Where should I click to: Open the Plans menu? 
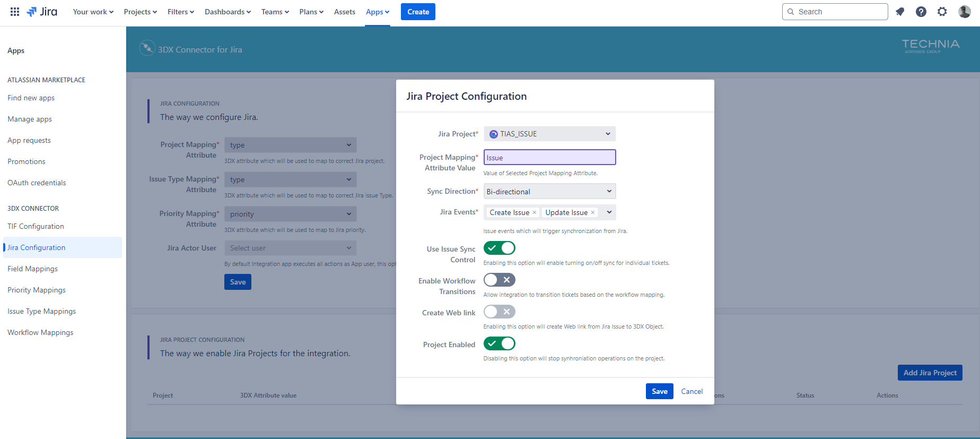pos(311,12)
